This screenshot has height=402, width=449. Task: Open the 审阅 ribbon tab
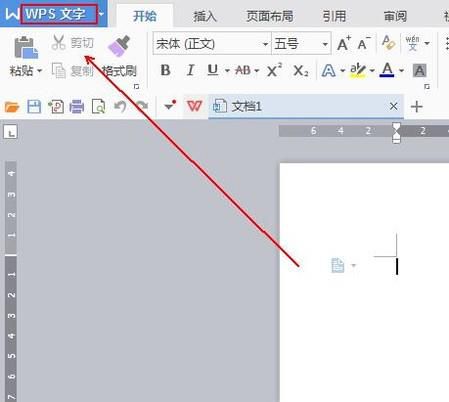[395, 16]
